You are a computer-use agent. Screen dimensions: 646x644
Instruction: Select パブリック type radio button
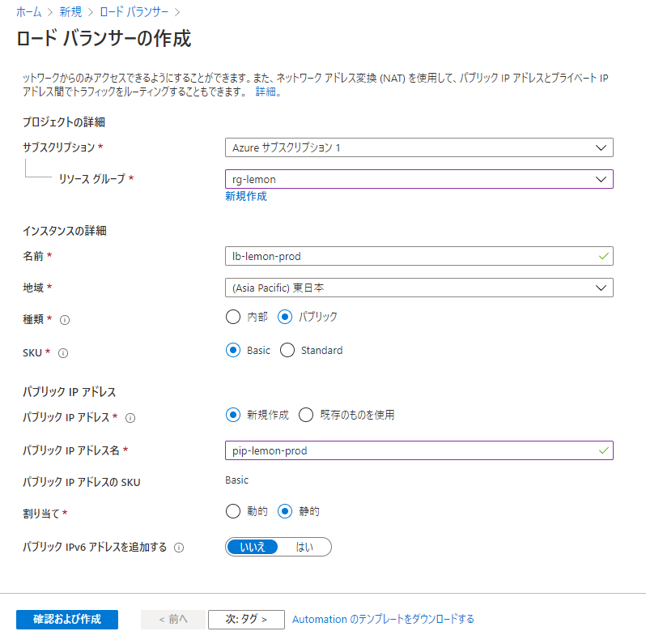[x=285, y=317]
